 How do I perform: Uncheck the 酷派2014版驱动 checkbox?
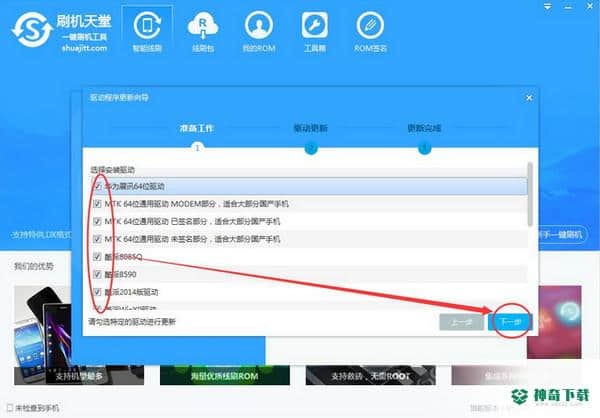[x=97, y=292]
